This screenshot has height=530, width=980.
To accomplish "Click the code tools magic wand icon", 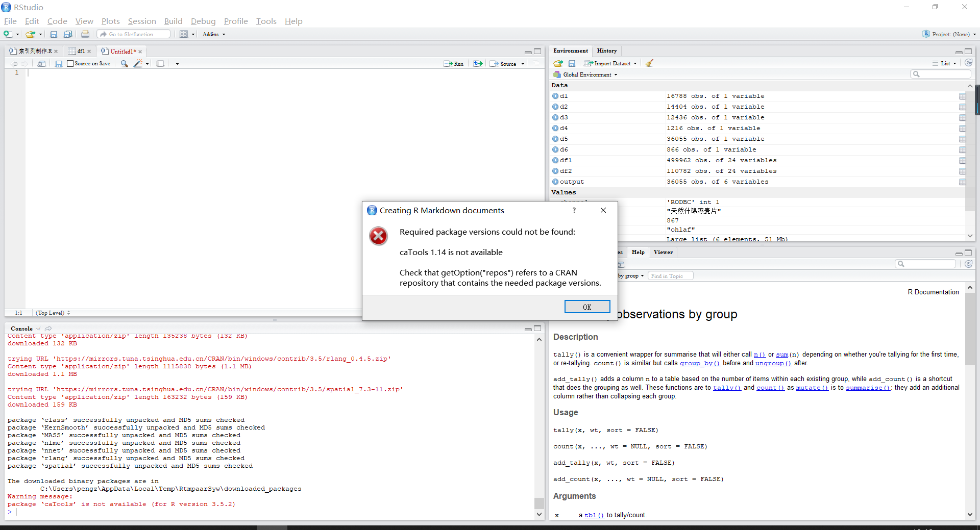I will (138, 64).
